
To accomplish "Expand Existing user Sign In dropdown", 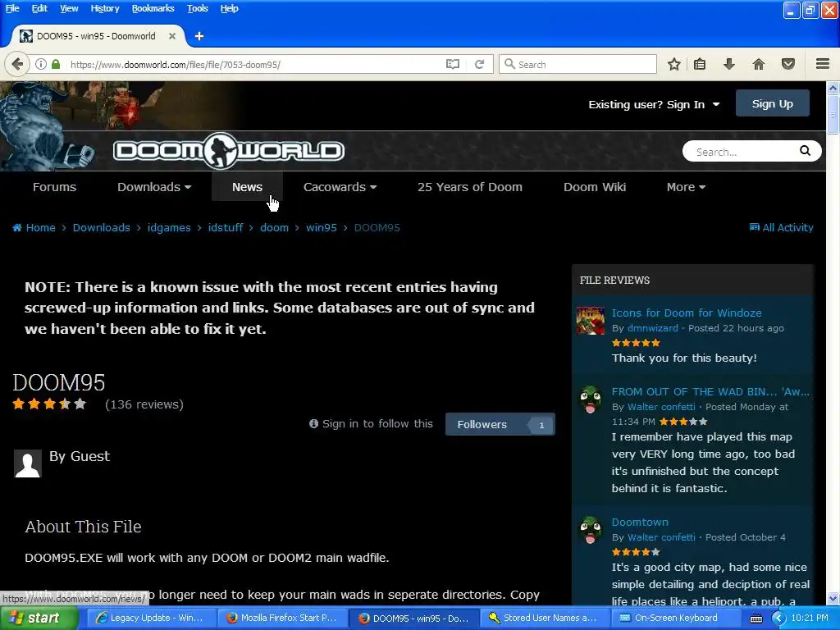I will (x=654, y=104).
